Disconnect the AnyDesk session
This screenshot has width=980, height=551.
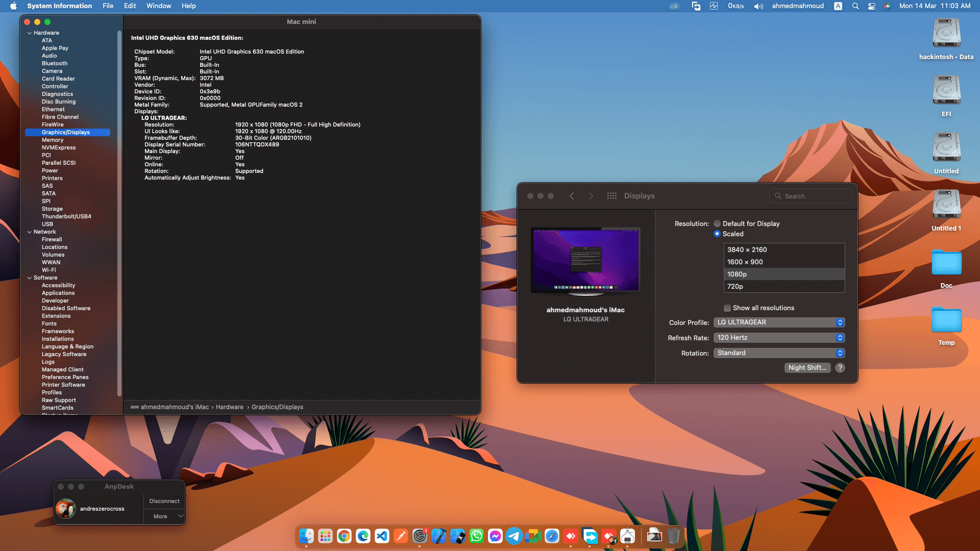click(164, 501)
